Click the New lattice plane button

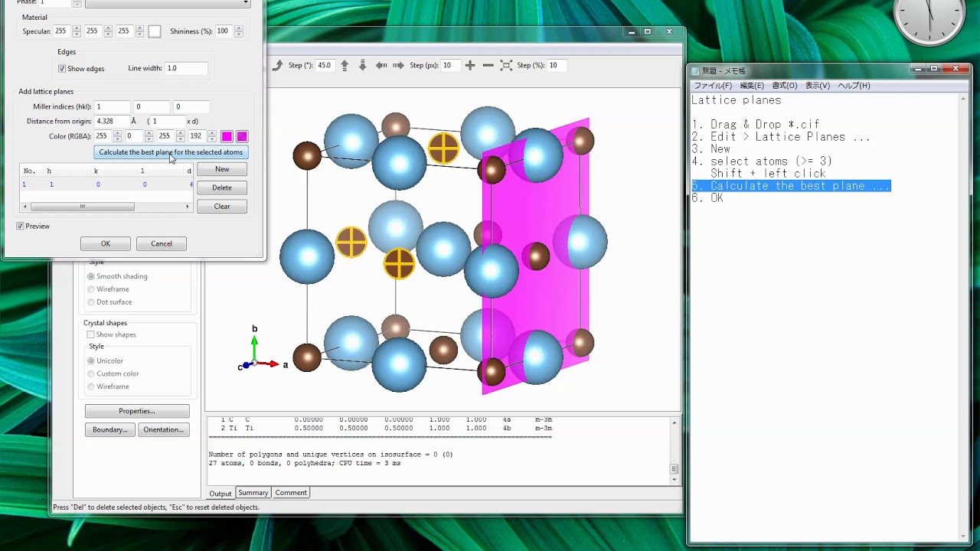pyautogui.click(x=222, y=169)
